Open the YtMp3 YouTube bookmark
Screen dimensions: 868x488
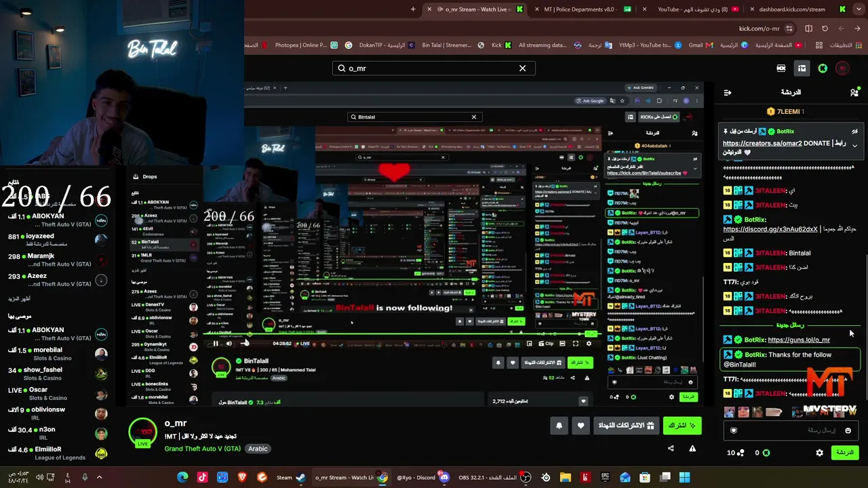point(650,45)
